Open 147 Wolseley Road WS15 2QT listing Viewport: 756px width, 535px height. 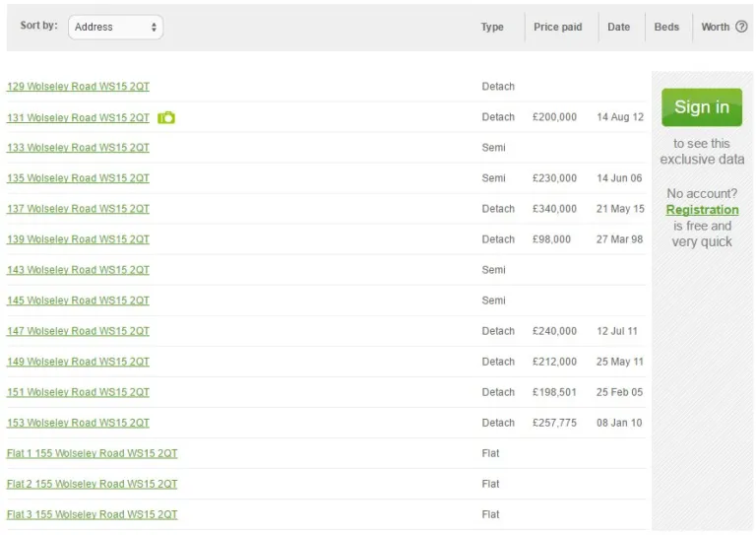78,331
